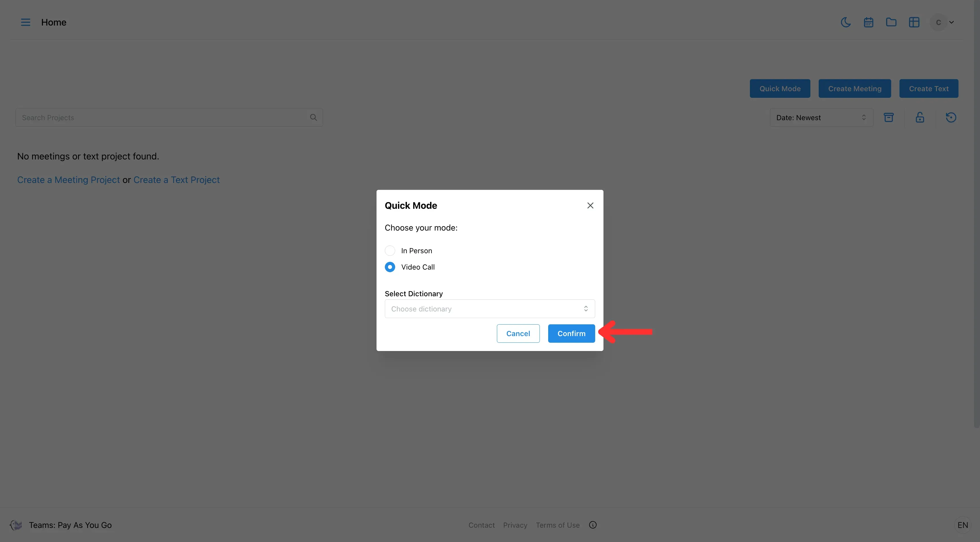Open the Choose dictionary dropdown
The image size is (980, 542).
(490, 309)
